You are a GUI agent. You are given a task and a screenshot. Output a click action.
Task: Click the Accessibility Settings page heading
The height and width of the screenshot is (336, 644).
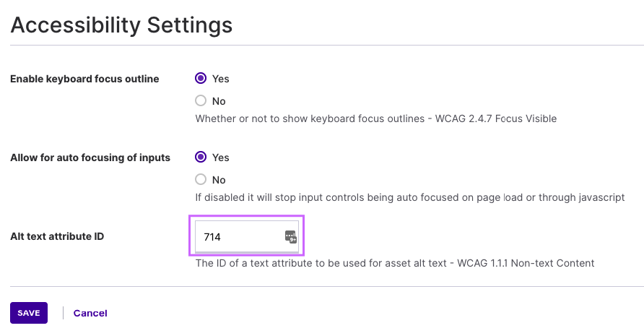pyautogui.click(x=121, y=25)
